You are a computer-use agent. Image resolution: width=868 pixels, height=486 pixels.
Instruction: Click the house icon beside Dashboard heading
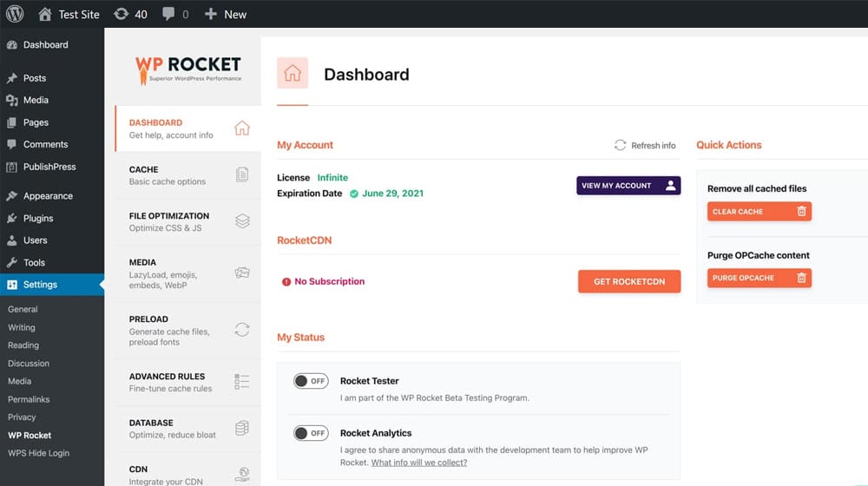pos(293,74)
